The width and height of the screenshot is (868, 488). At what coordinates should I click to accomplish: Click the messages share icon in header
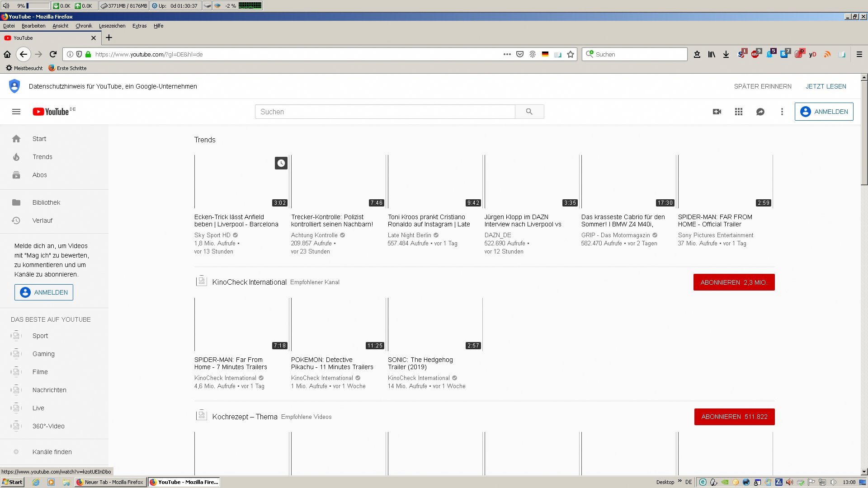tap(760, 112)
